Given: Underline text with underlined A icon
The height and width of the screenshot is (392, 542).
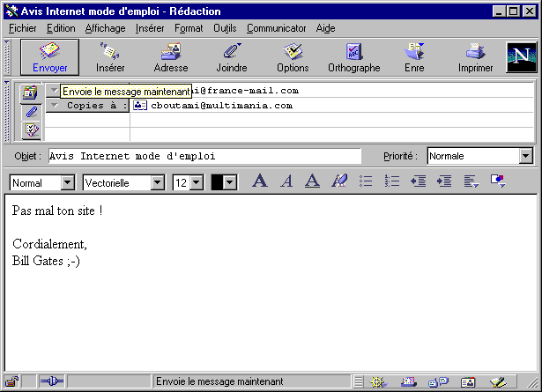Looking at the screenshot, I should pos(312,181).
